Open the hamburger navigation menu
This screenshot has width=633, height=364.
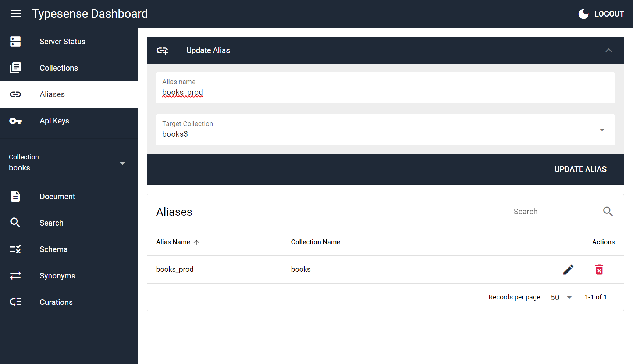(16, 14)
